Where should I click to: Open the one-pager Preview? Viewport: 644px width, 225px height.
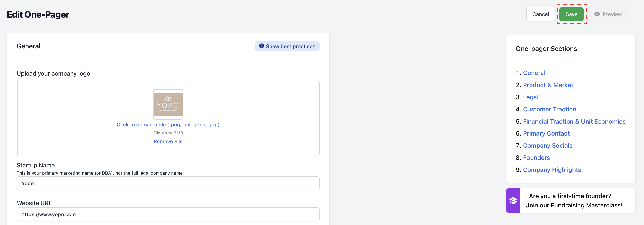608,14
